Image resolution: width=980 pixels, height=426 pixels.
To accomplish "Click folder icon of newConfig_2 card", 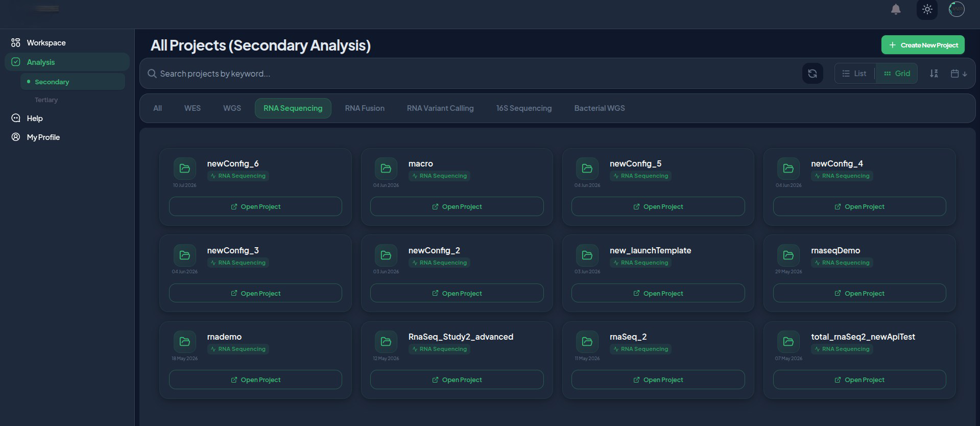I will point(386,255).
